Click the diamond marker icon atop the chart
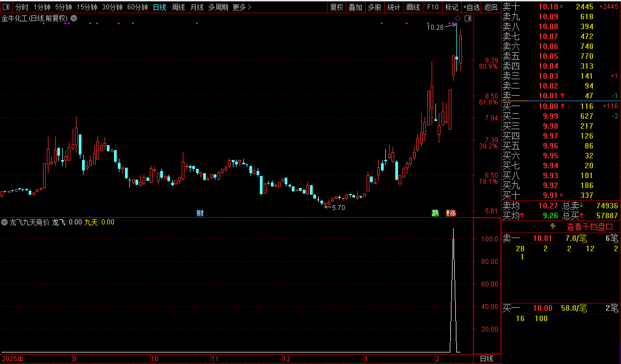Image resolution: width=621 pixels, height=364 pixels. [x=458, y=18]
